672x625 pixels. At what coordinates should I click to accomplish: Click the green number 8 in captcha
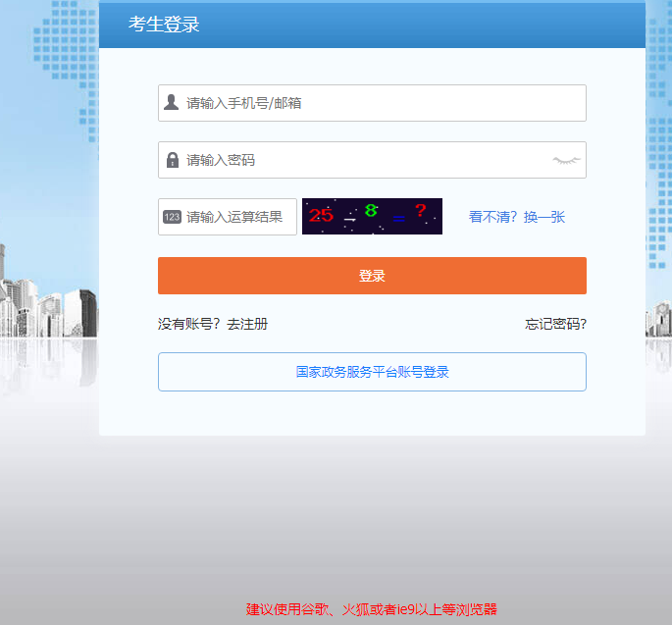(371, 210)
